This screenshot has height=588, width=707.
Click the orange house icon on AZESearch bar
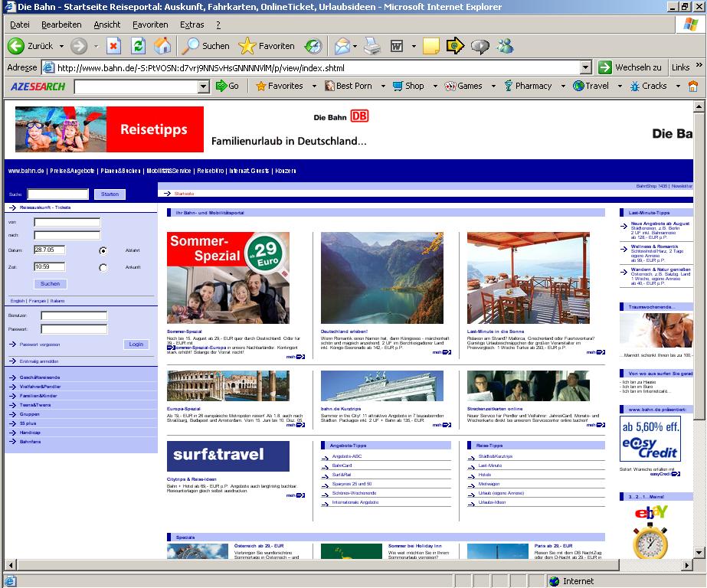[x=693, y=86]
